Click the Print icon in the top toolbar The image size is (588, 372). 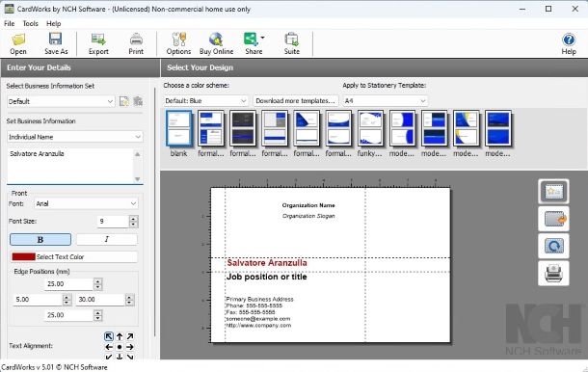(136, 39)
